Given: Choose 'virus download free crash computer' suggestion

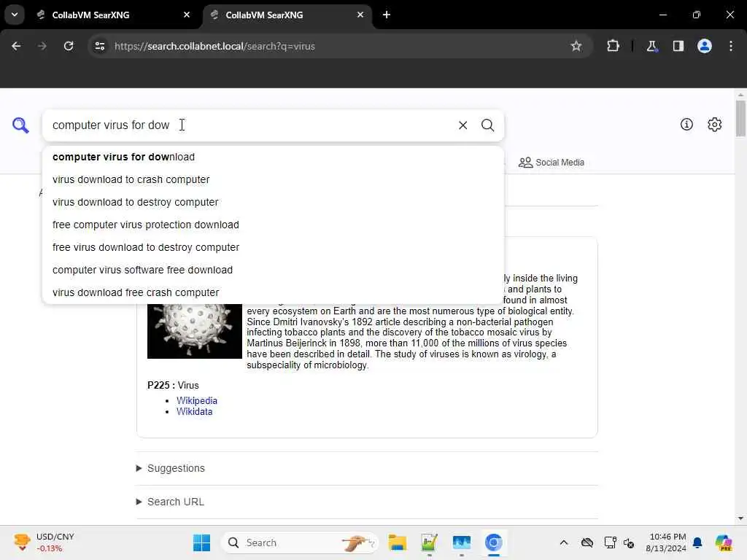Looking at the screenshot, I should (x=273, y=292).
